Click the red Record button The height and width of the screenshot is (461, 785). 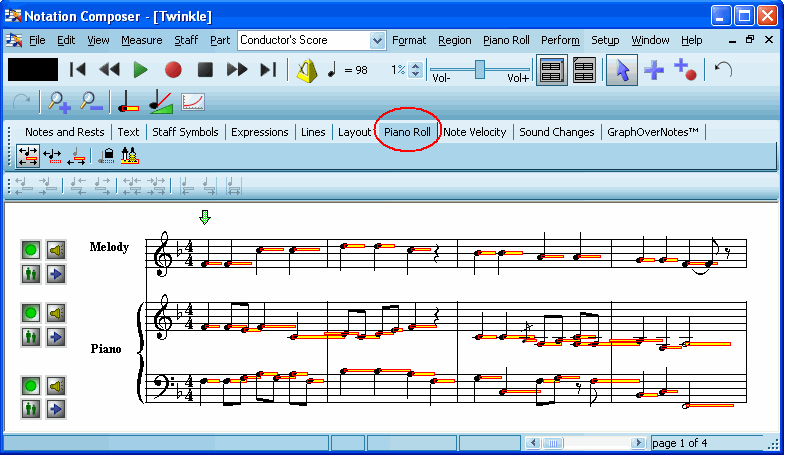(x=172, y=70)
